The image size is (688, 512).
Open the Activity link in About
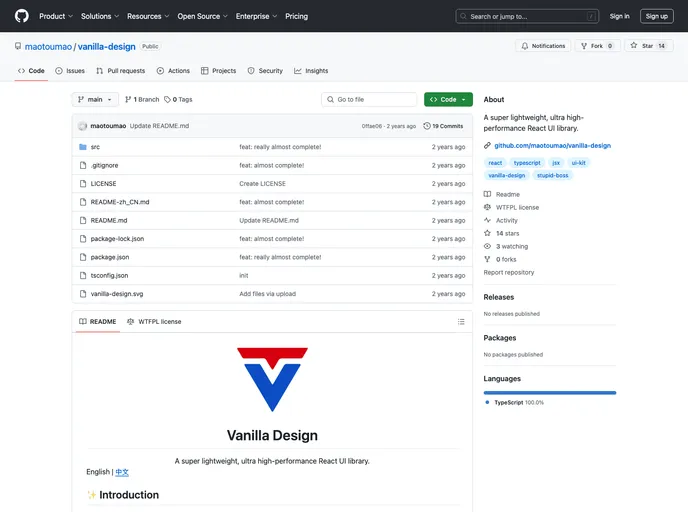501,220
